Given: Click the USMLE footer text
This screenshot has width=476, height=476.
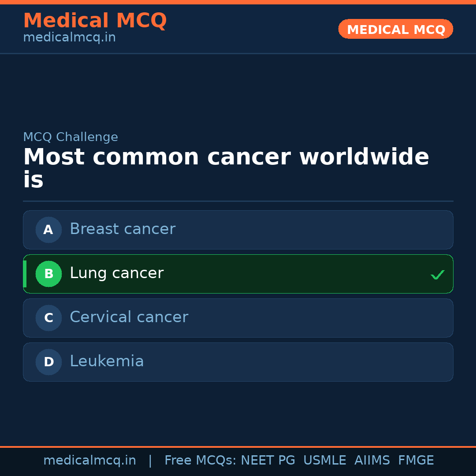Looking at the screenshot, I should [x=324, y=461].
